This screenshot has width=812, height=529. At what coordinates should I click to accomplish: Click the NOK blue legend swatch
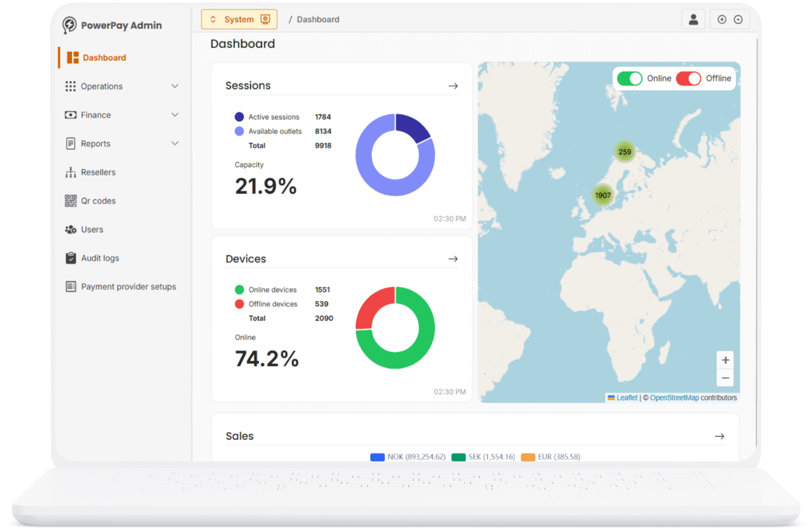point(377,457)
